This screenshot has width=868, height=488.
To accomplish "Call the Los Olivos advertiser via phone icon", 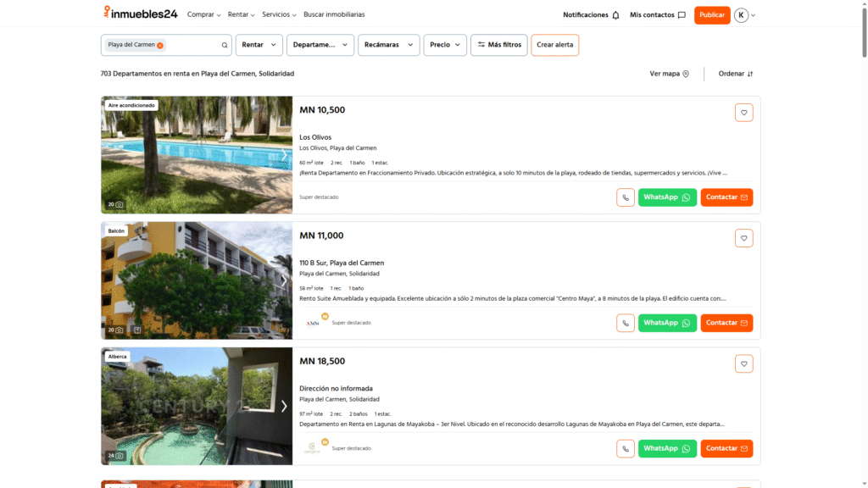I will tap(626, 197).
